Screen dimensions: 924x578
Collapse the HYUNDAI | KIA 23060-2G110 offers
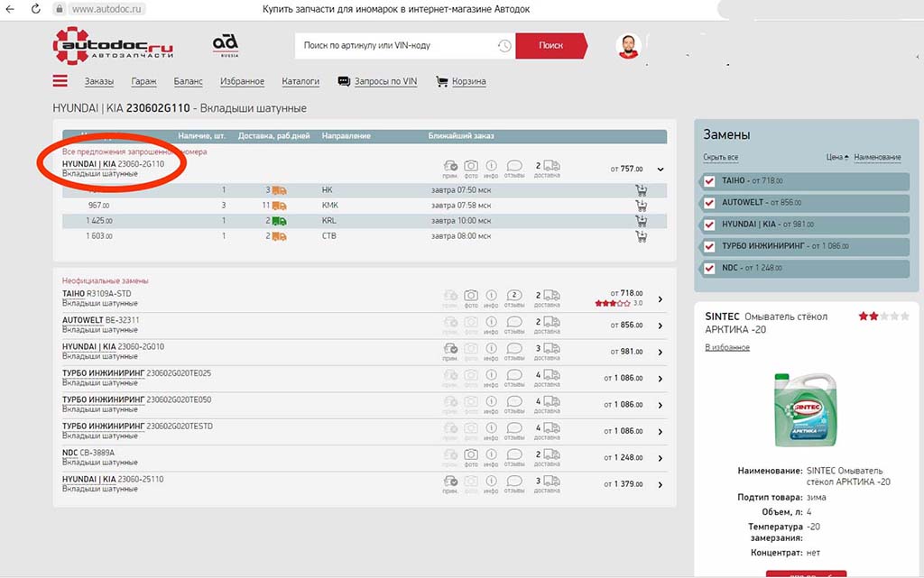pos(660,169)
